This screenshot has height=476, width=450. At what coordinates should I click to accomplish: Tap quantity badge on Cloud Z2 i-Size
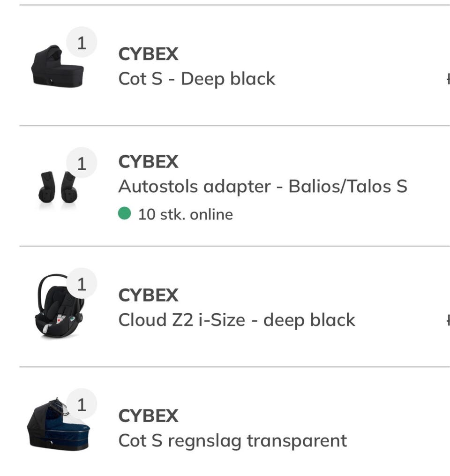click(82, 284)
